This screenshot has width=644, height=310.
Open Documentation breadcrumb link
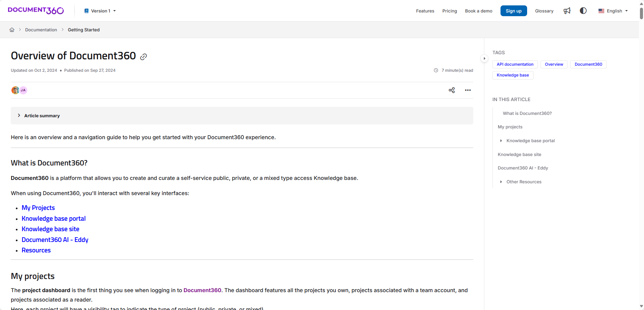41,30
